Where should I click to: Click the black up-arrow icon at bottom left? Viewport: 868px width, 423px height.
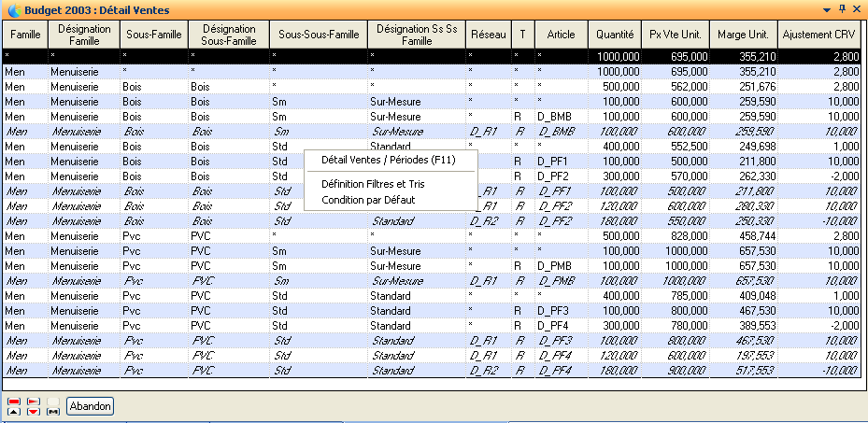click(x=13, y=411)
